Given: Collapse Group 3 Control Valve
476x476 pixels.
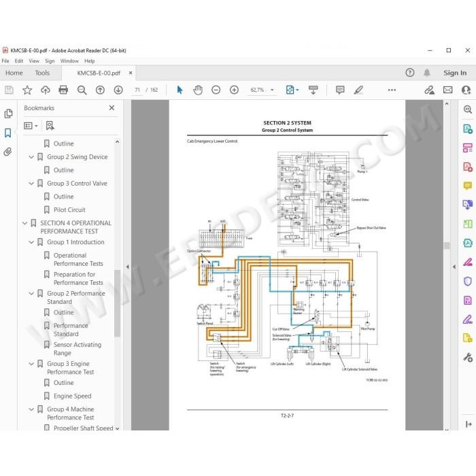Looking at the screenshot, I should click(x=31, y=184).
